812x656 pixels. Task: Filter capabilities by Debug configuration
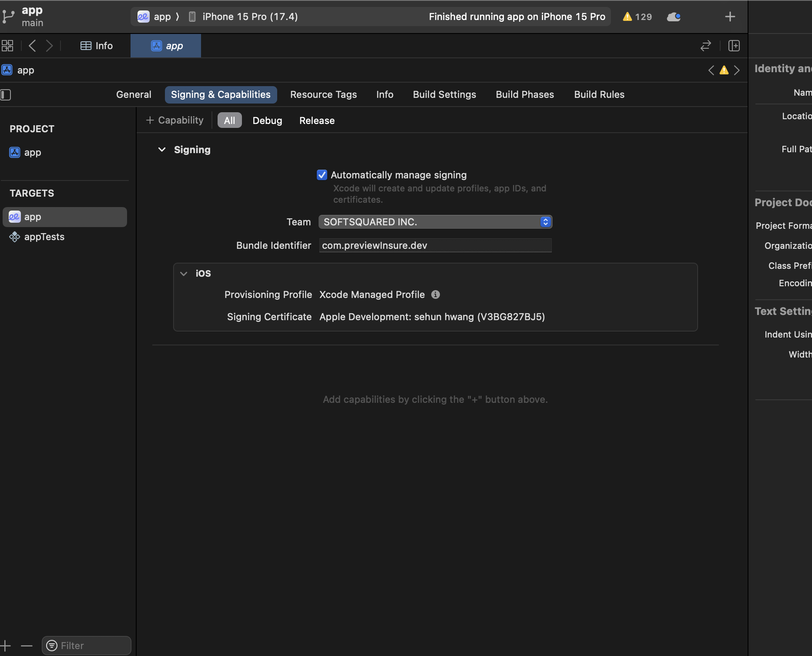coord(267,120)
